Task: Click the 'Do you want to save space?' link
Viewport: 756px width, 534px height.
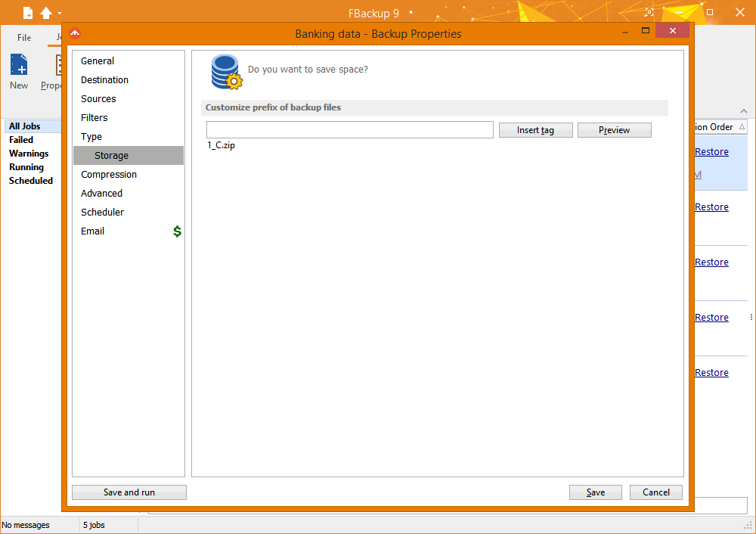Action: click(x=308, y=70)
